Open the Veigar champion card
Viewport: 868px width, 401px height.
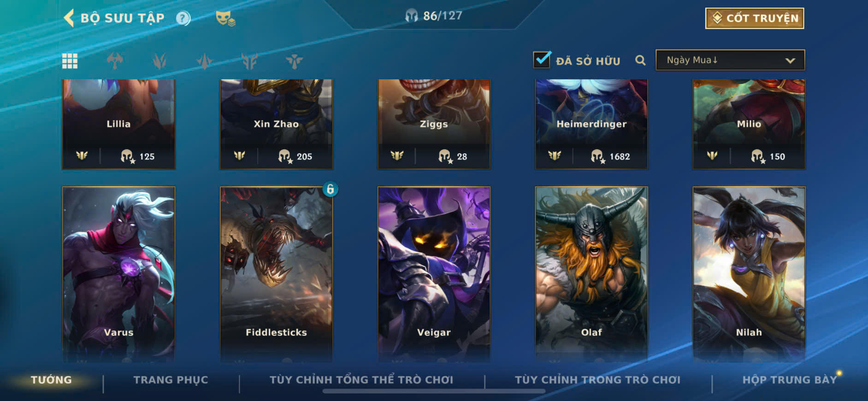point(434,274)
